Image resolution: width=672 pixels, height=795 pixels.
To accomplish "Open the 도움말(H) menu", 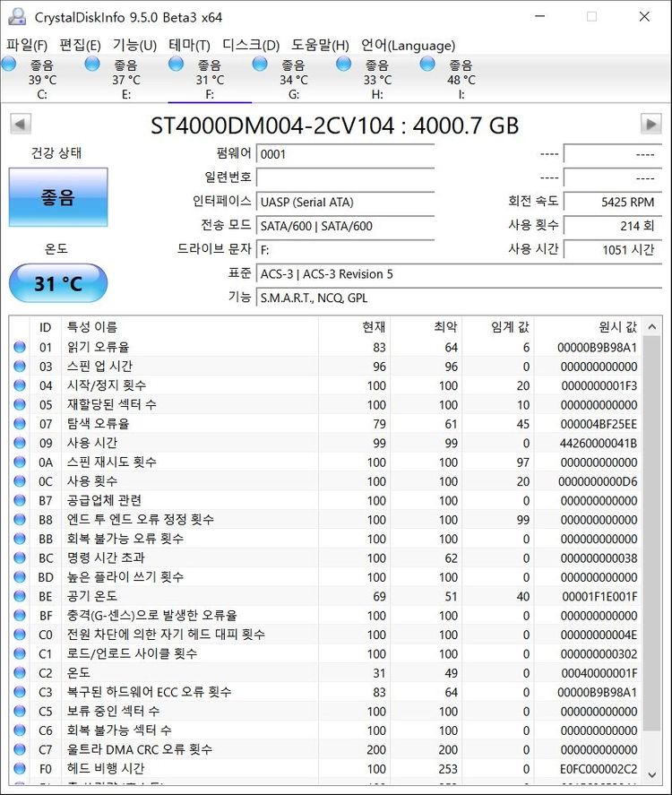I will (x=320, y=45).
